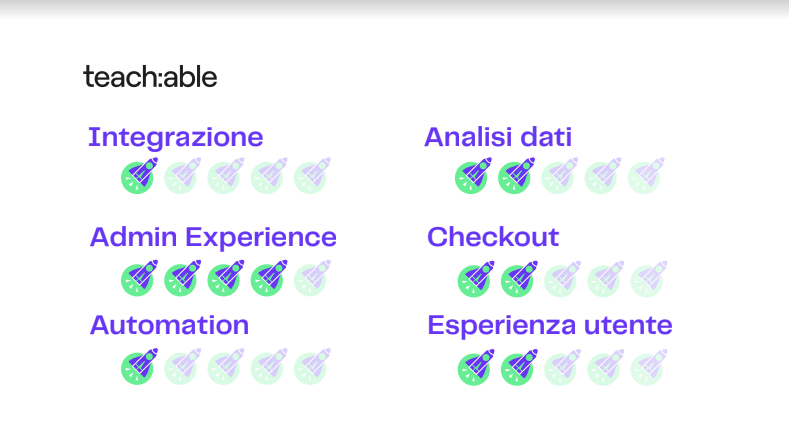Click the fifth rocket under Admin Experience
Viewport: 789px width, 444px height.
(312, 277)
